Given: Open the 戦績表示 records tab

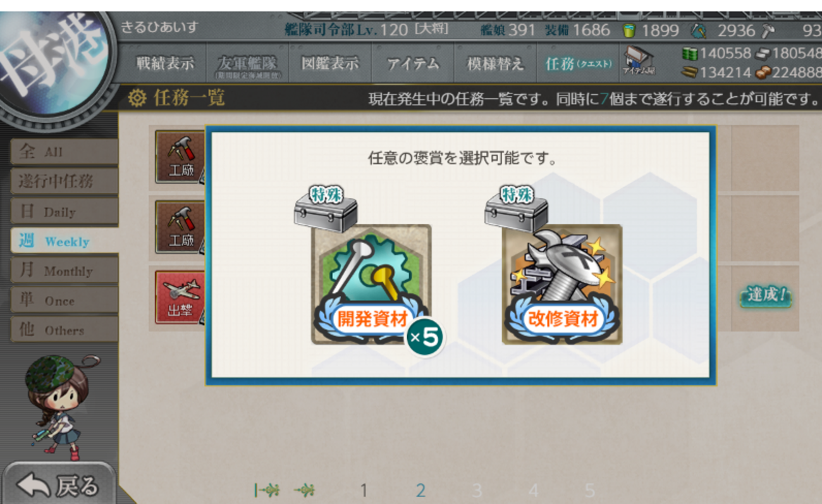Looking at the screenshot, I should (165, 63).
